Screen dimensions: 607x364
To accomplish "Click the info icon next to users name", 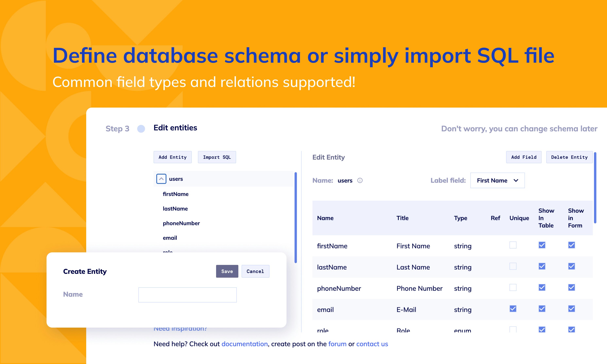I will click(x=360, y=181).
